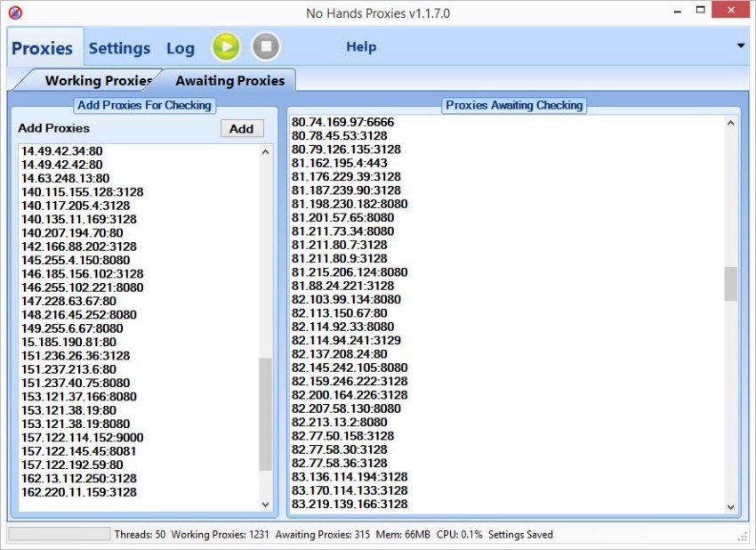Click Awaiting Proxies: 315 status text

(x=323, y=535)
